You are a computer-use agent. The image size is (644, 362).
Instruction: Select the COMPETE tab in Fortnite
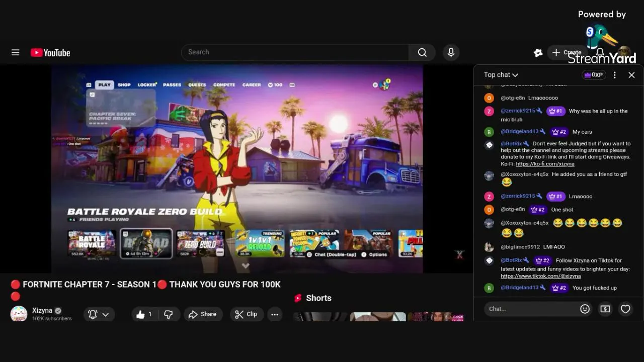click(224, 85)
